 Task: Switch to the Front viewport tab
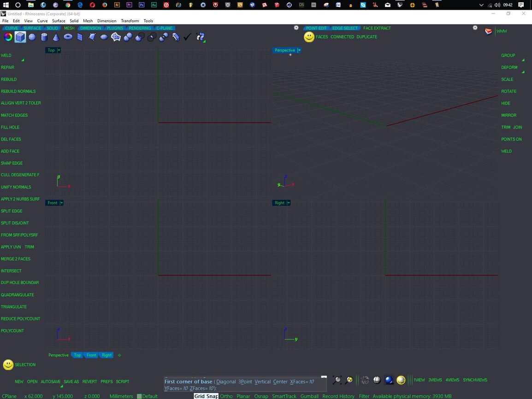pyautogui.click(x=91, y=355)
